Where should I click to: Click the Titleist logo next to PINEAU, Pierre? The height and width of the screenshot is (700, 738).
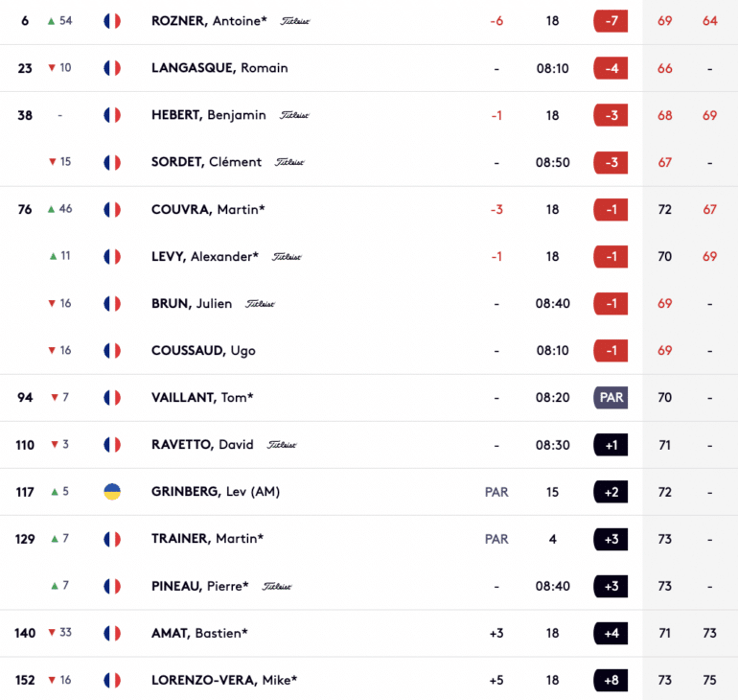click(277, 586)
